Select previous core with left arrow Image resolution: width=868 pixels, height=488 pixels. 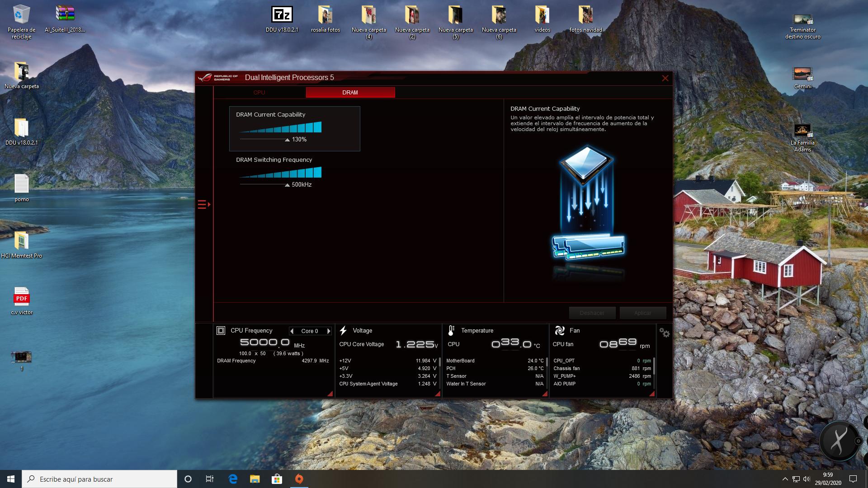click(x=292, y=331)
